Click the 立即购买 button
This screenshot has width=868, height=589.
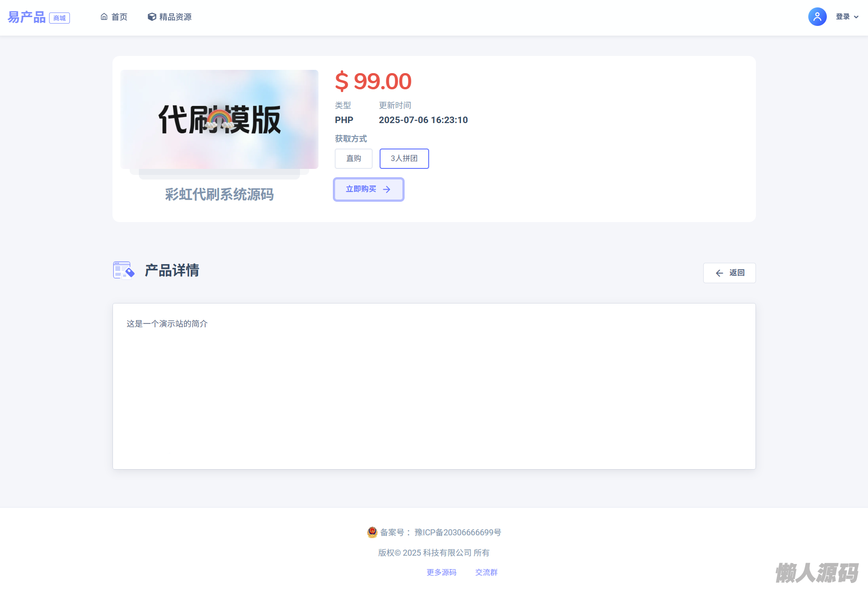(368, 189)
